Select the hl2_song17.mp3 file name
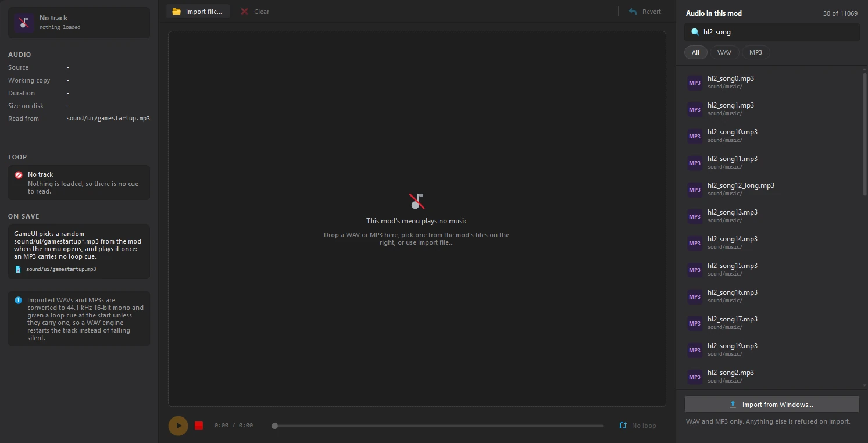 (x=733, y=319)
